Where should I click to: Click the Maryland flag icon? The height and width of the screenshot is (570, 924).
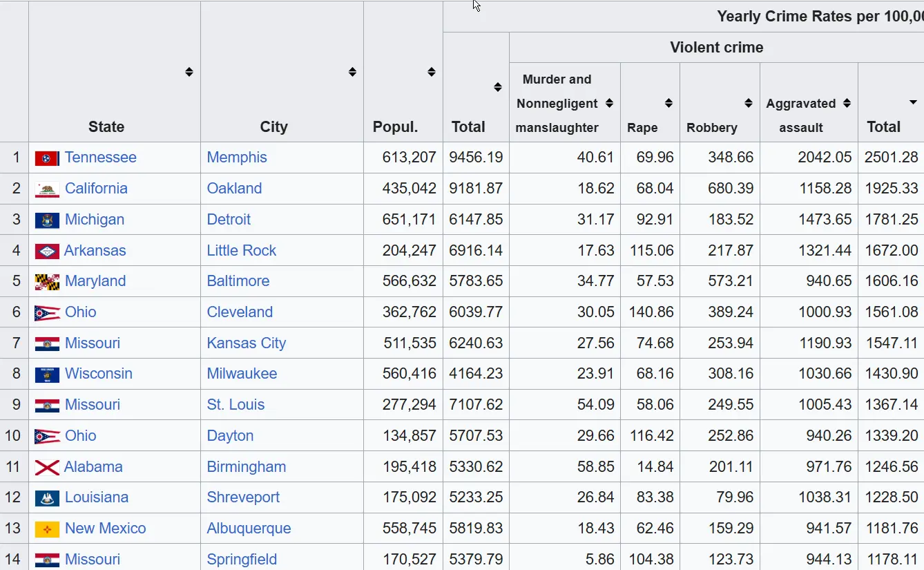pyautogui.click(x=47, y=282)
